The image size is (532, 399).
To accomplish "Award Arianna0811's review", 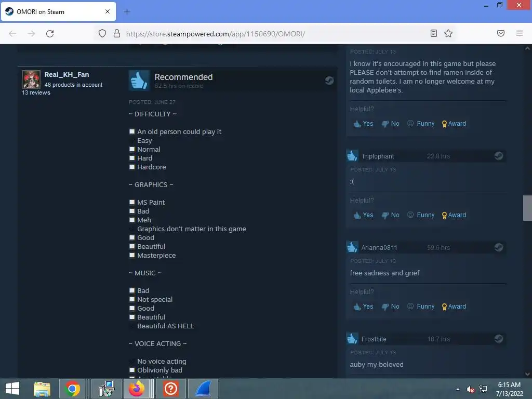I will tap(454, 307).
